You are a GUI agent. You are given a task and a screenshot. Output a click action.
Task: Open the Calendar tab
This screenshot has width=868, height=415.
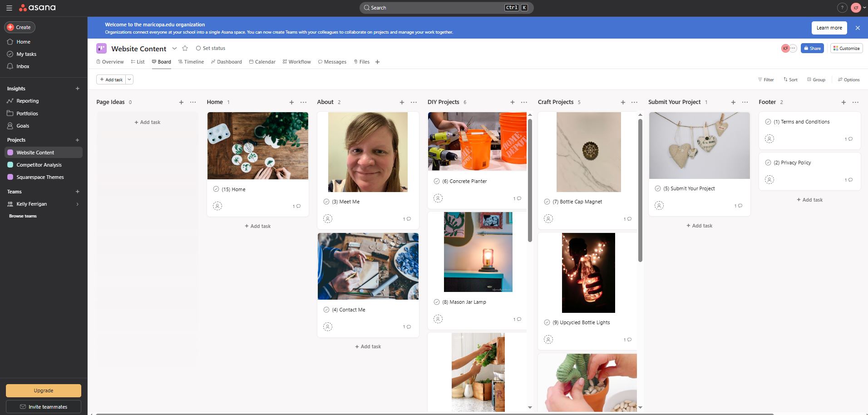[262, 62]
